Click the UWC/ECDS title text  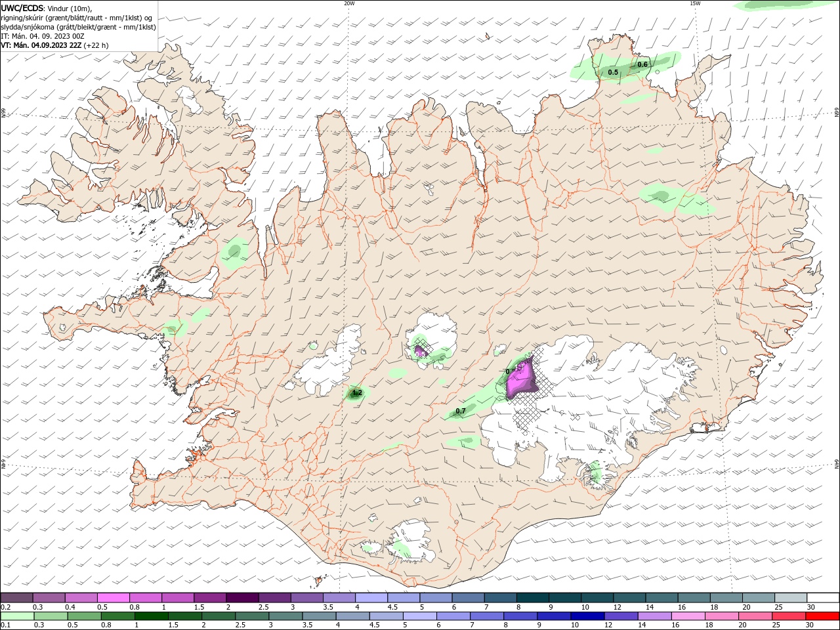(22, 8)
